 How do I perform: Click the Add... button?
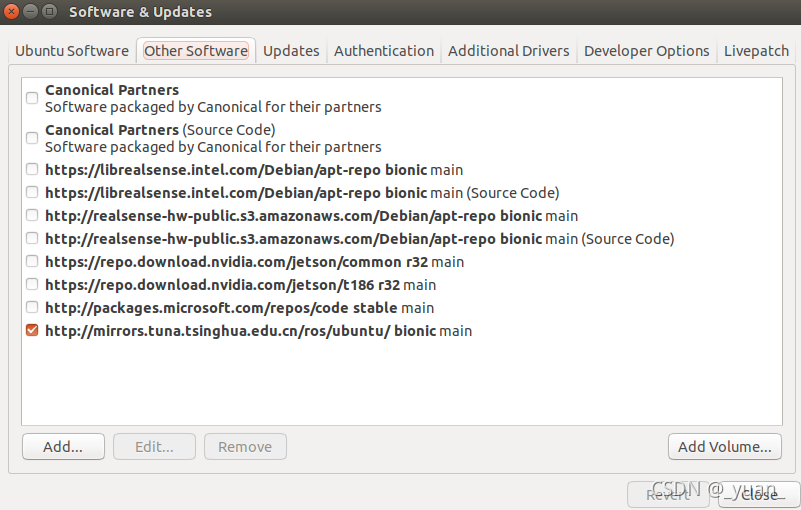coord(62,447)
